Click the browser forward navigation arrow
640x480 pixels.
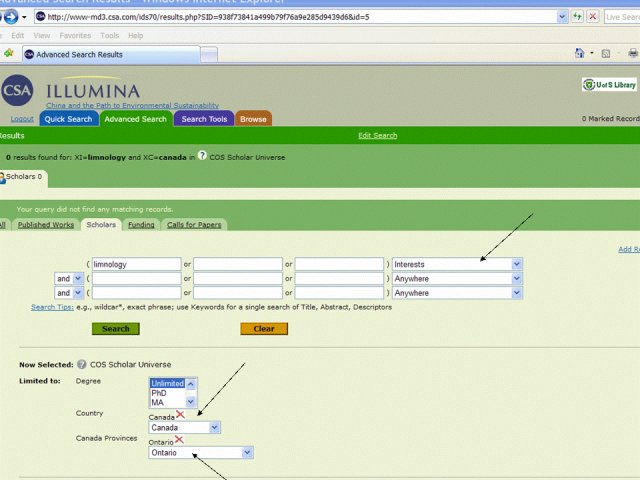[11, 17]
